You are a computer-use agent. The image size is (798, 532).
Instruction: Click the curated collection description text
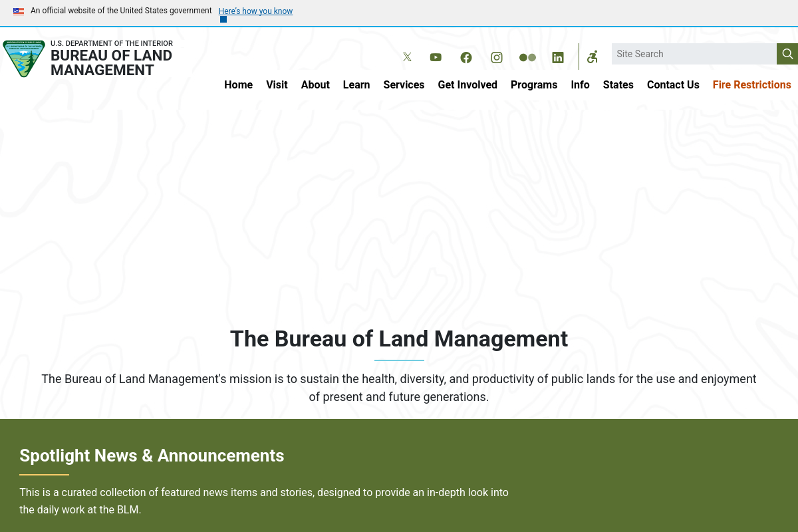click(264, 501)
